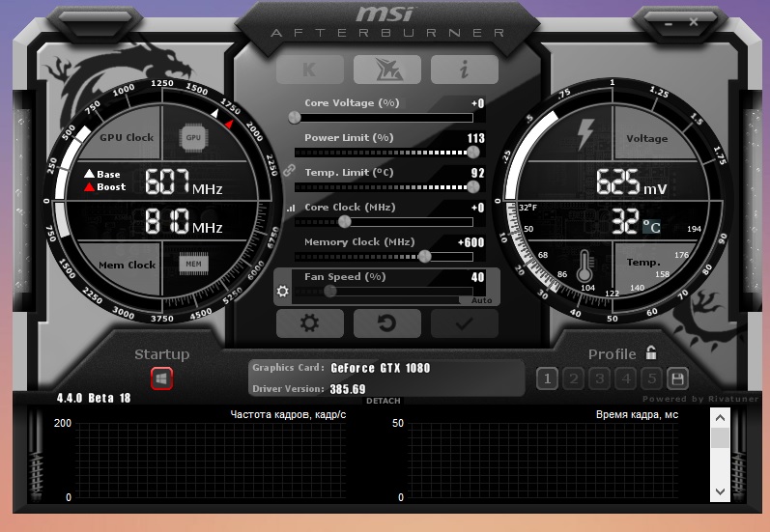Click the Powered by Rivatuner text
770x532 pixels.
[700, 399]
